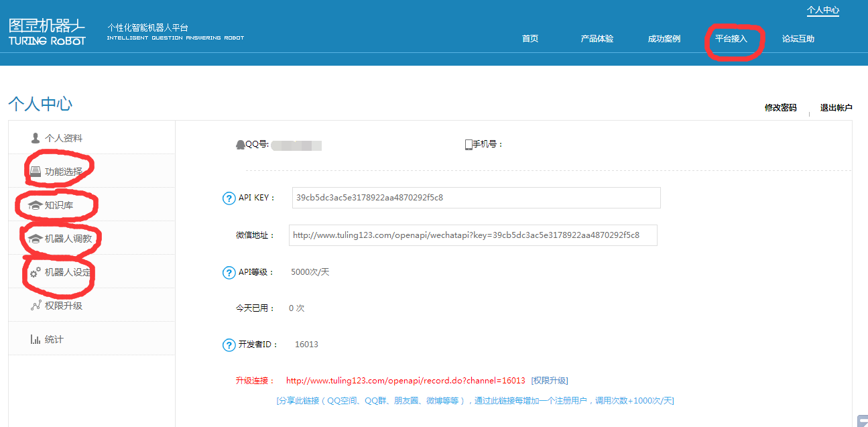
Task: Click the 修改密码 link
Action: pyautogui.click(x=781, y=108)
